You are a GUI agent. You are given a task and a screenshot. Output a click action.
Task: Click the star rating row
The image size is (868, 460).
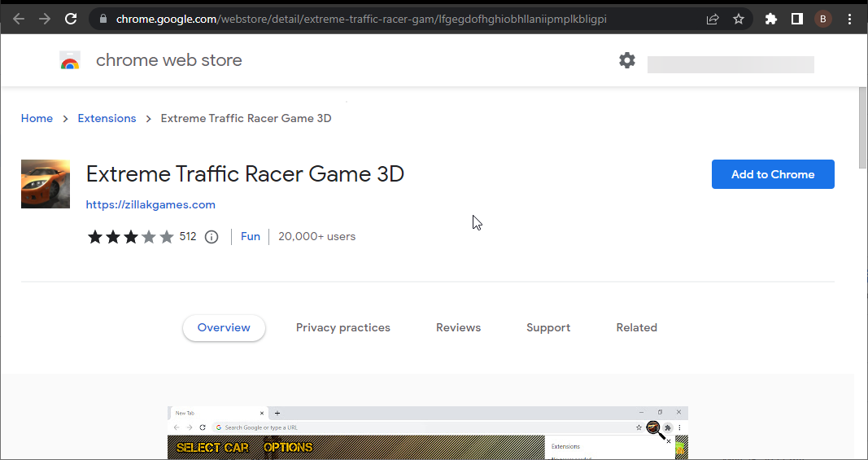click(131, 237)
